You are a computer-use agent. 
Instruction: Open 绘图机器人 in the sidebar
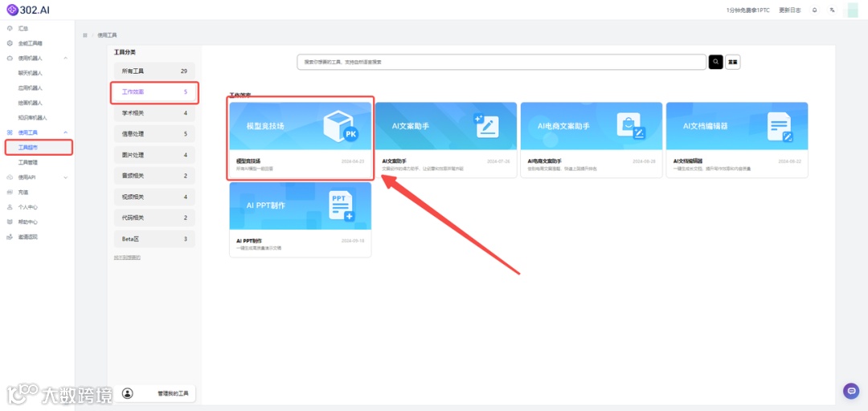[x=31, y=103]
